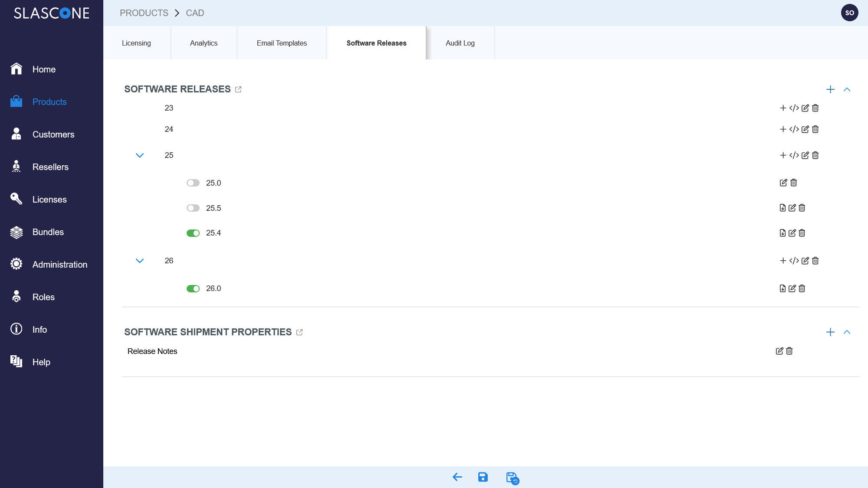Turn off the toggle for version 25.4
The width and height of the screenshot is (868, 488).
pos(193,233)
